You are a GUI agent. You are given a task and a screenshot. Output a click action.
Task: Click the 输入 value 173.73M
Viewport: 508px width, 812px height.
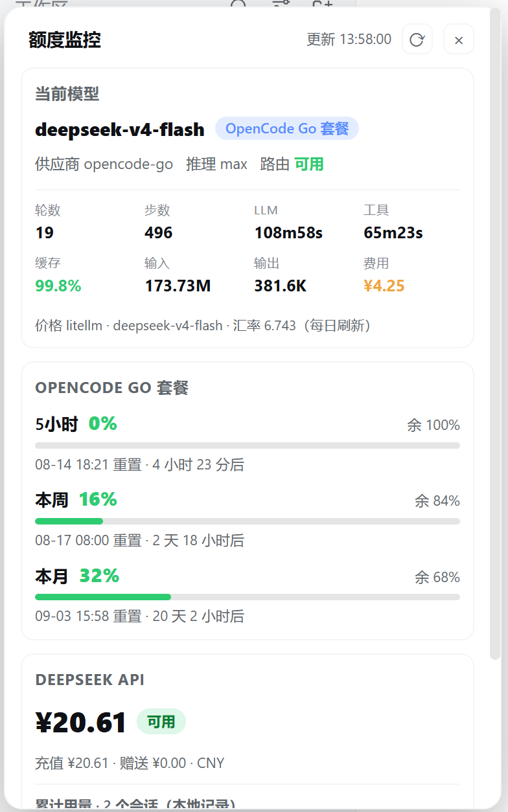(178, 286)
